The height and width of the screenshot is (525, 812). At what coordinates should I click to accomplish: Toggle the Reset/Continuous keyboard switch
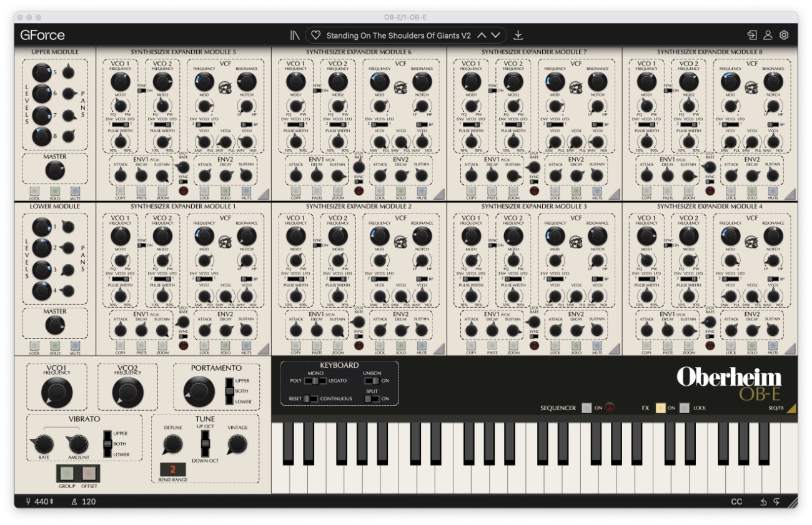tap(311, 398)
